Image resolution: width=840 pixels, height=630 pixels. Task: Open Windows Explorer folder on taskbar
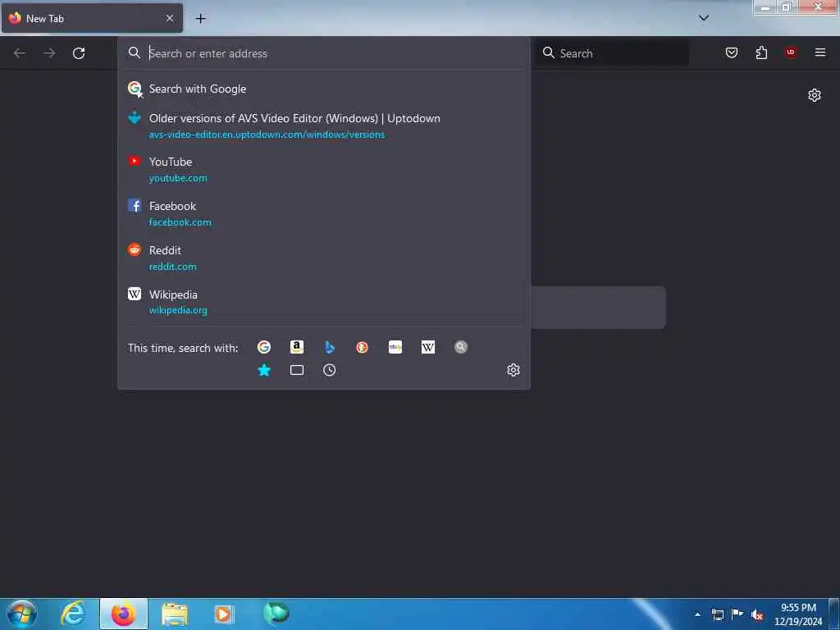[x=175, y=614]
